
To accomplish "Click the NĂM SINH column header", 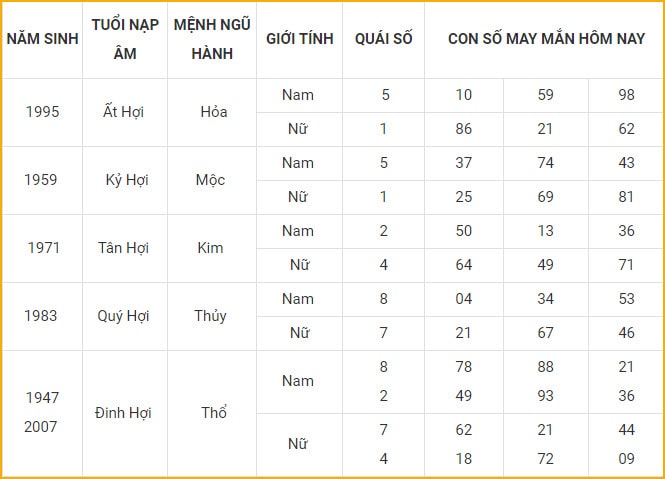I will [x=42, y=39].
